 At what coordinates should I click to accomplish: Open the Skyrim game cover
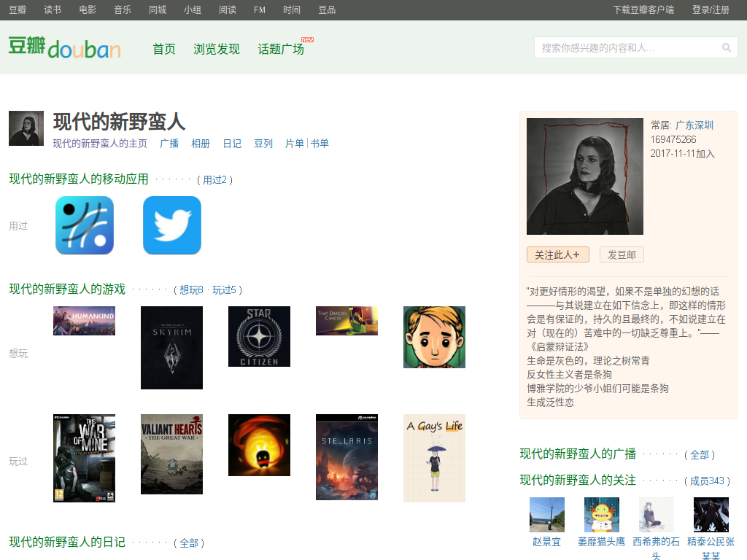click(x=171, y=348)
